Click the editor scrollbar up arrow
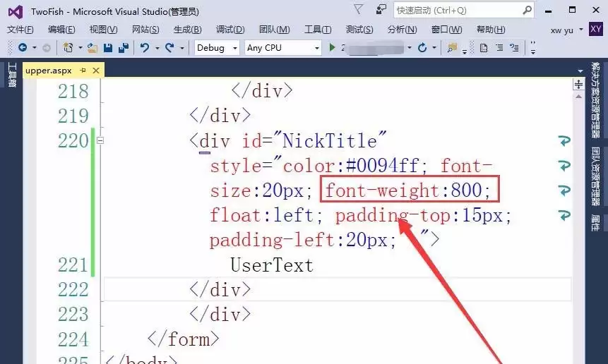 pos(578,97)
